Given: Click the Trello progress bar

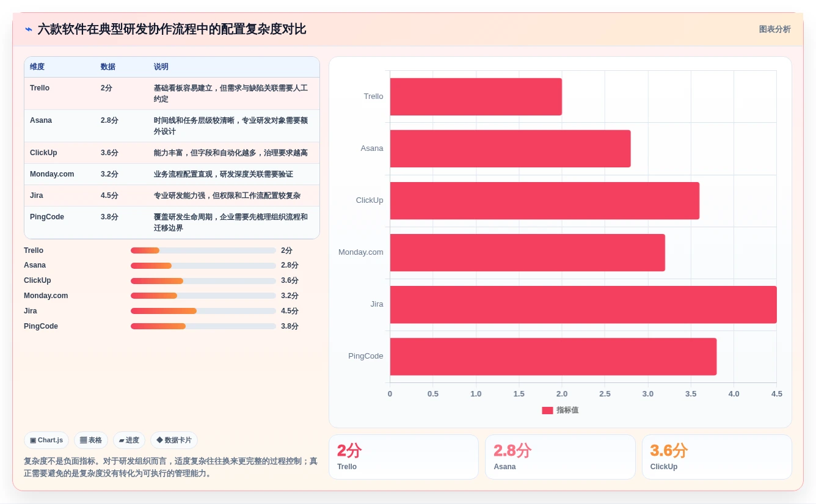Looking at the screenshot, I should tap(203, 250).
